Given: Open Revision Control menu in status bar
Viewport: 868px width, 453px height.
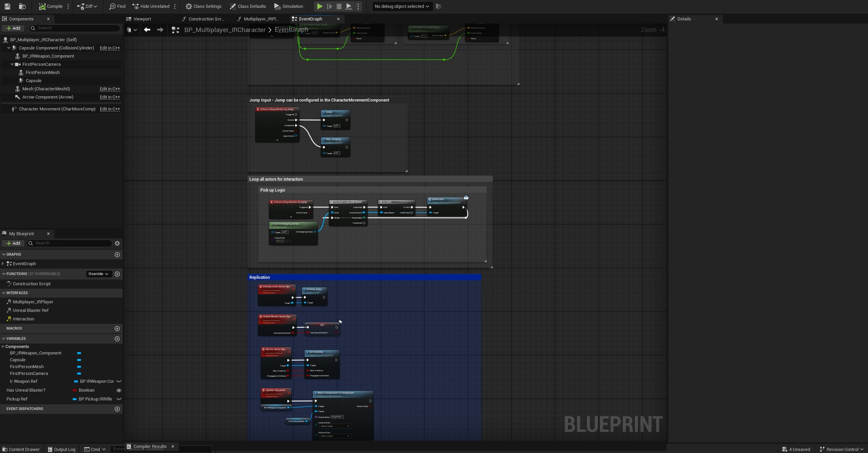Looking at the screenshot, I should tap(842, 449).
